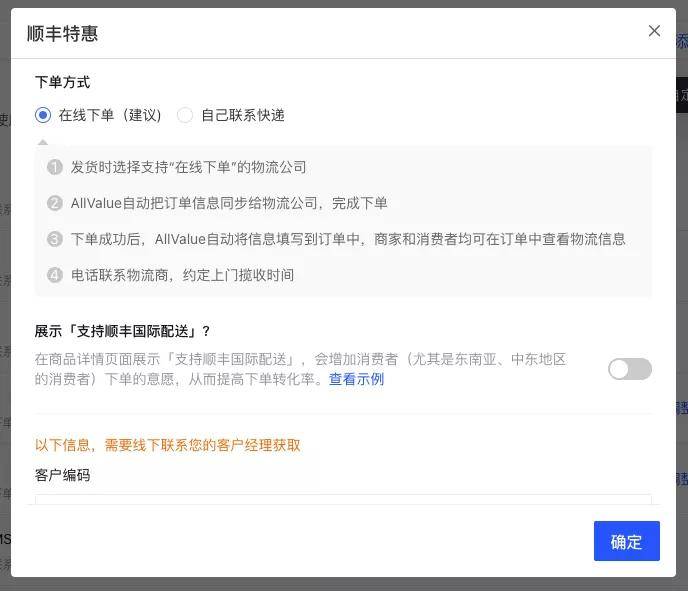The height and width of the screenshot is (591, 688).
Task: Click the 下单方式 section heading
Action: (62, 82)
